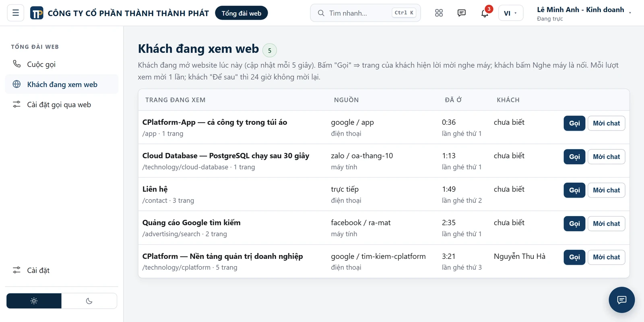Open the bottom Cài đặt sidebar item

[x=62, y=270]
